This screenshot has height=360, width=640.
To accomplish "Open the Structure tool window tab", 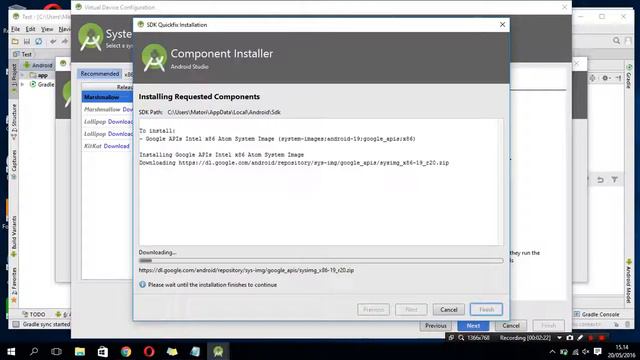I will (14, 121).
